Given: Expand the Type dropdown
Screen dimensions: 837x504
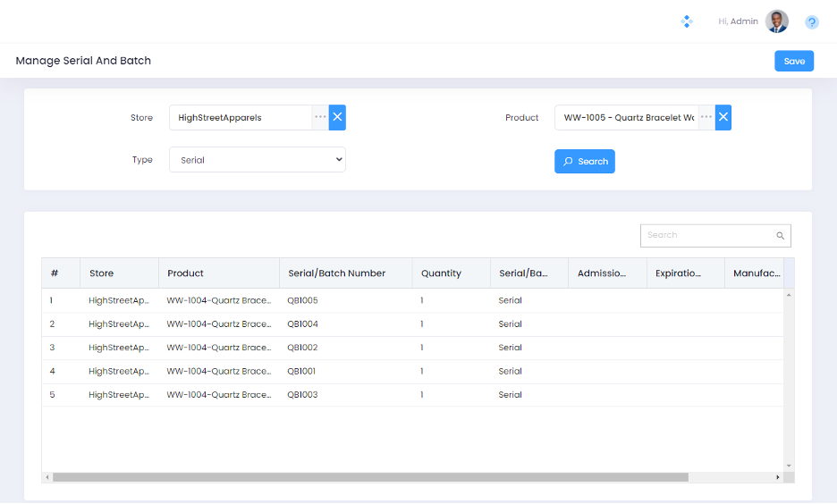Looking at the screenshot, I should (258, 160).
